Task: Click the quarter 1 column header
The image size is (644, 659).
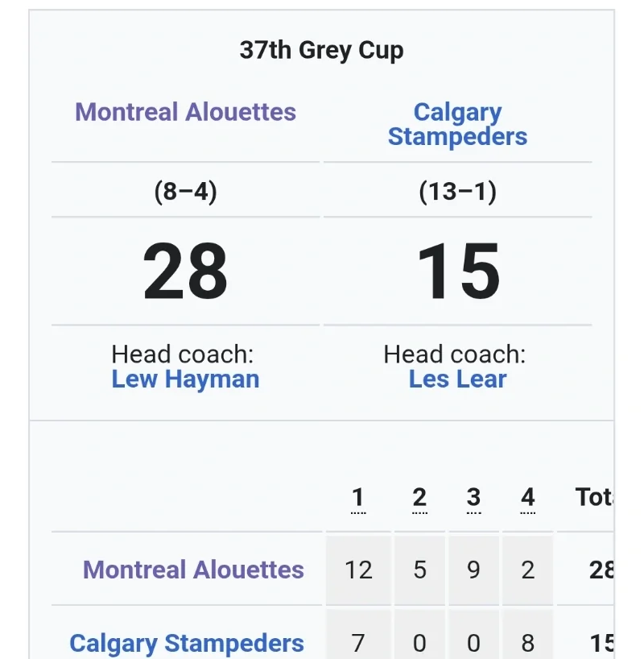Action: click(x=358, y=498)
